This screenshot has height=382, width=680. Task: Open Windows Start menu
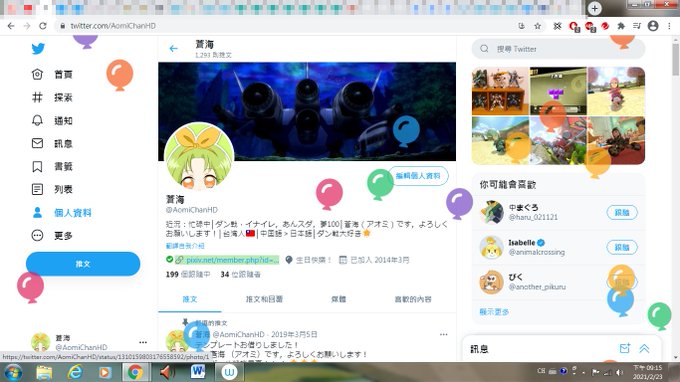pos(13,372)
